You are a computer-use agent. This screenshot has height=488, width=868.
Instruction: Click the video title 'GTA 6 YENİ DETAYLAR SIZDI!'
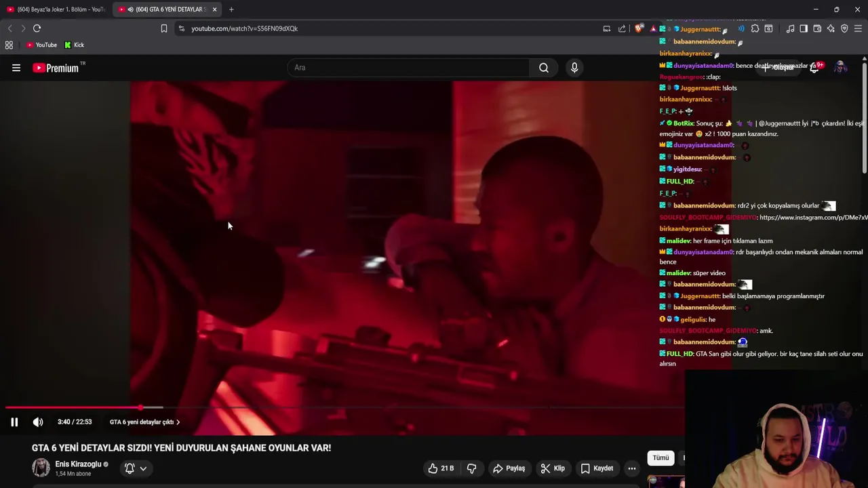point(181,448)
